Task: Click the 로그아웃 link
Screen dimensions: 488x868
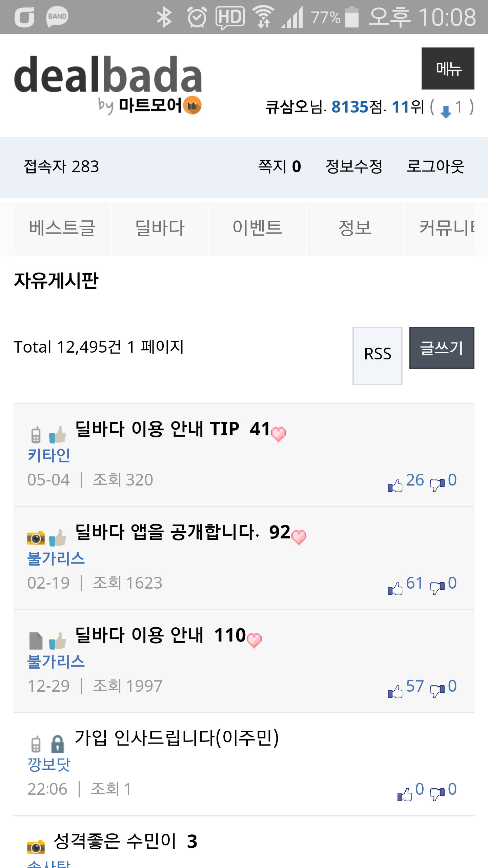Action: tap(435, 167)
